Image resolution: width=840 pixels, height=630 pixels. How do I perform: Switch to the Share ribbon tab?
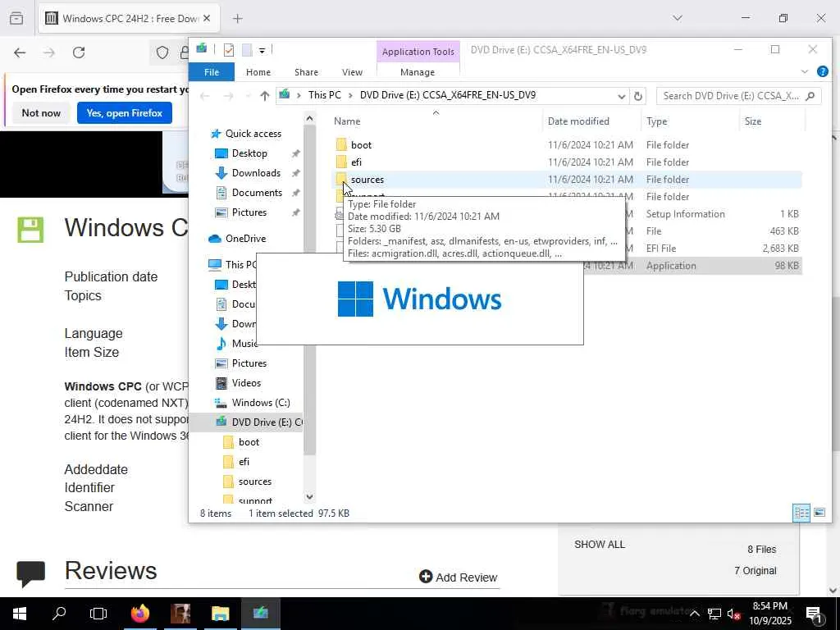pos(306,72)
